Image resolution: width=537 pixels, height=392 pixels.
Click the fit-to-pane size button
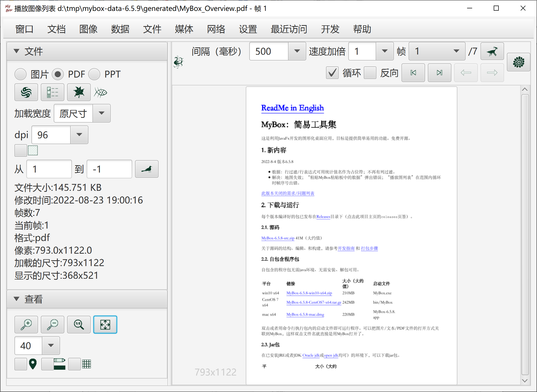[x=105, y=325]
